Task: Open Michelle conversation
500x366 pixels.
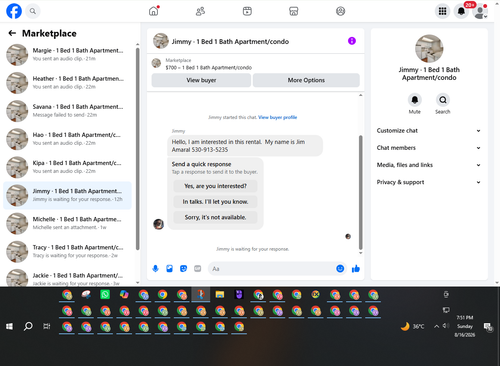Action: (x=68, y=223)
